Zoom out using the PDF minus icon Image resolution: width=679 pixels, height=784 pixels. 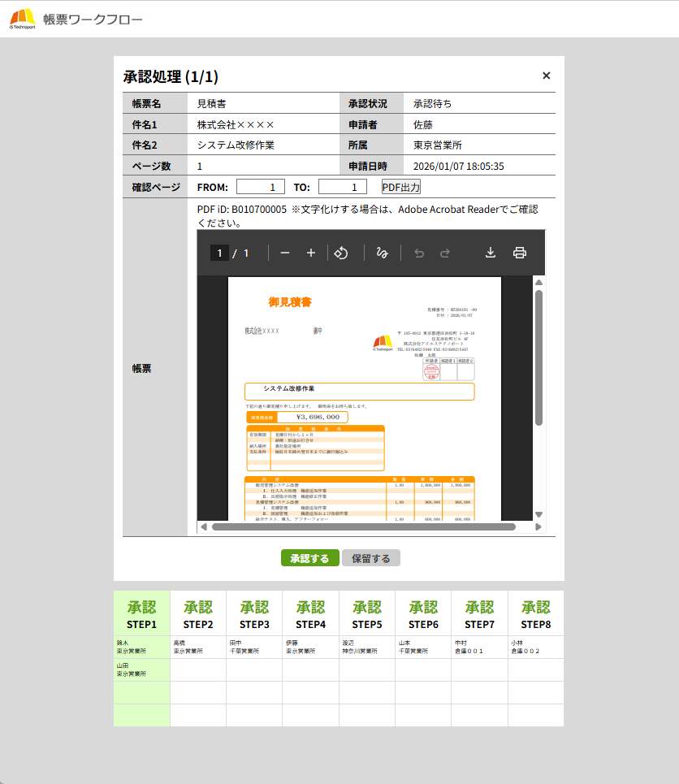pyautogui.click(x=285, y=253)
